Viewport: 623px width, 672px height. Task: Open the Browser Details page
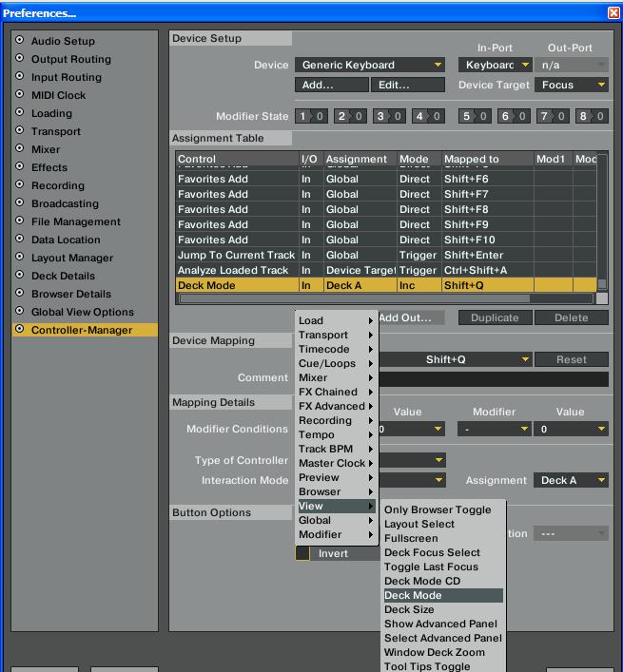(x=71, y=294)
